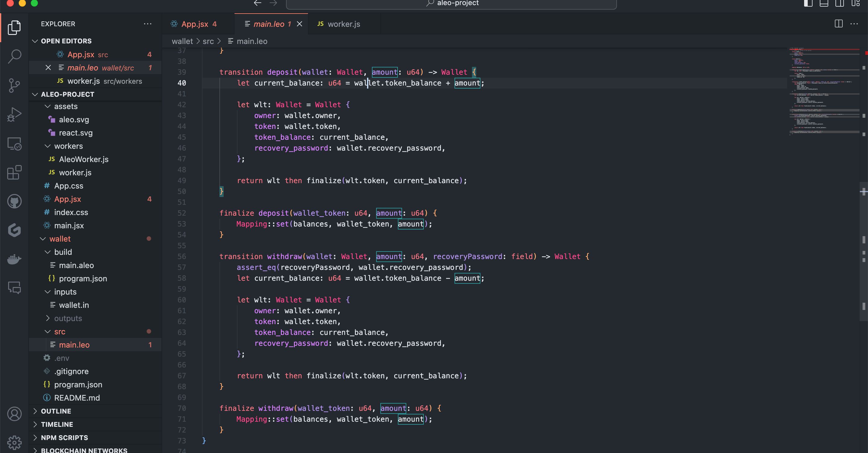
Task: Click the src breadcrumb segment
Action: tap(208, 41)
